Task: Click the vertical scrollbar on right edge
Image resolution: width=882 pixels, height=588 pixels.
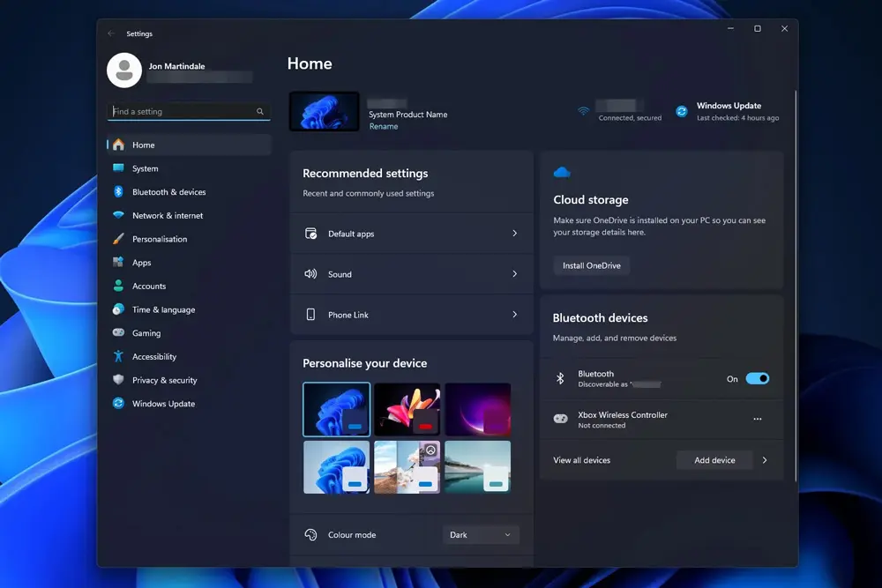Action: (x=796, y=286)
